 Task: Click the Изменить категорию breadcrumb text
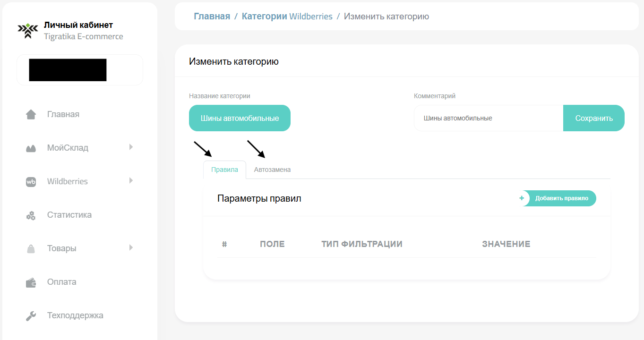click(x=386, y=16)
